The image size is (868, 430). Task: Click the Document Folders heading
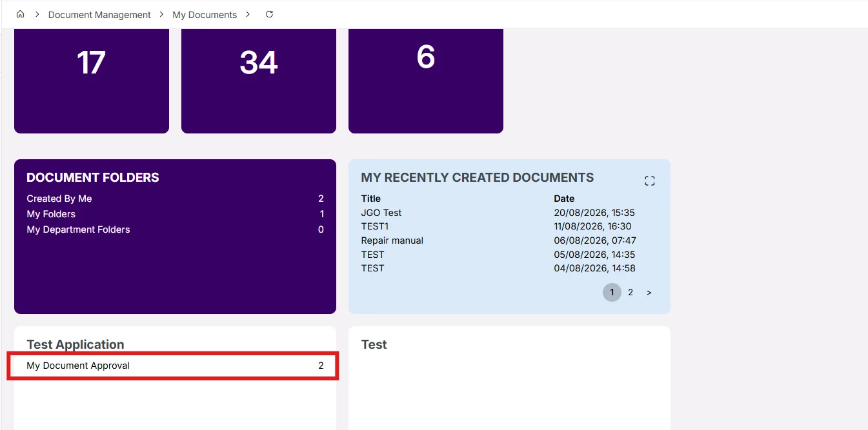point(93,177)
